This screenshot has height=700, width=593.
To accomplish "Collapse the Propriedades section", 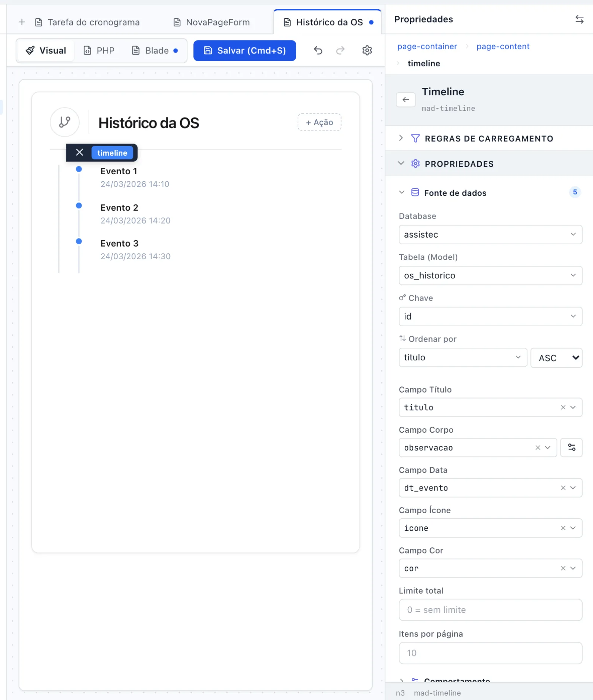I will pyautogui.click(x=489, y=164).
